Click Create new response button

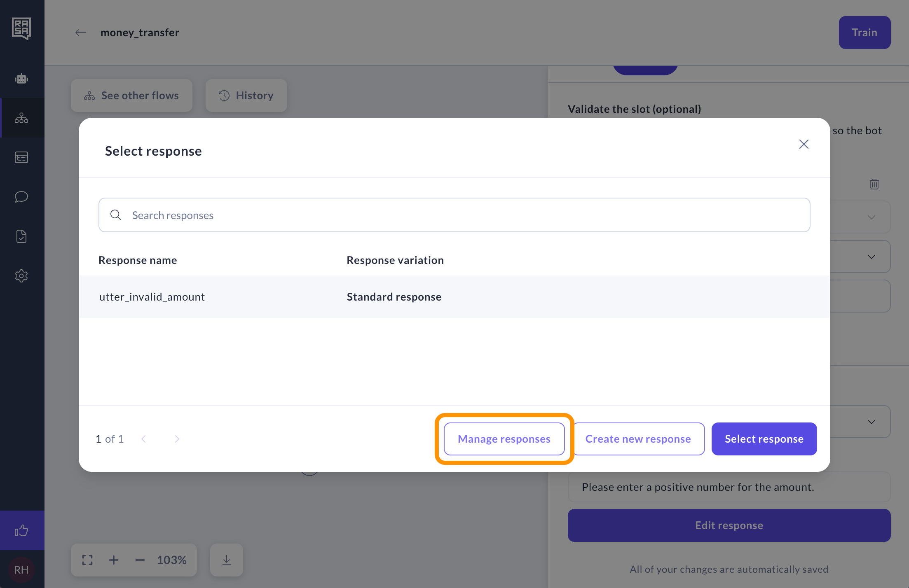coord(638,439)
